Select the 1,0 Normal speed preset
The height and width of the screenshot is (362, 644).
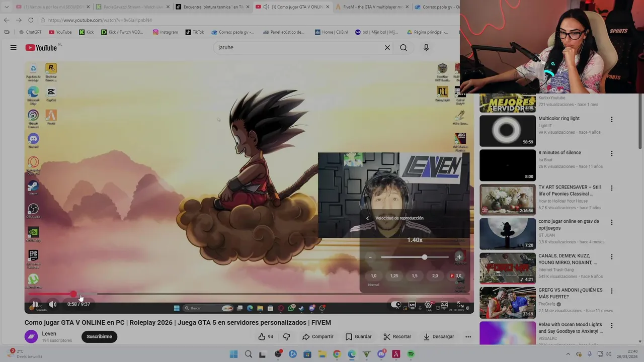point(374,276)
